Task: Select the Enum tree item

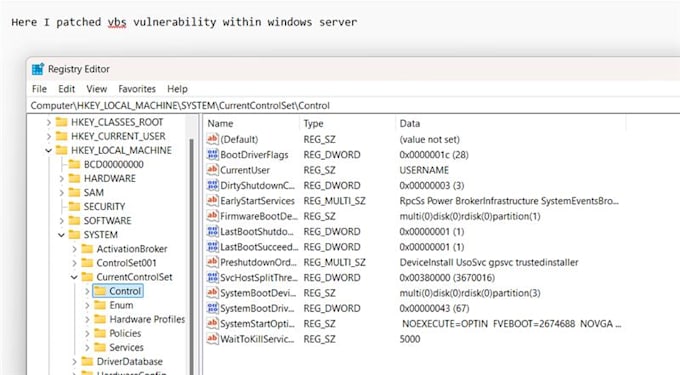Action: (x=121, y=305)
